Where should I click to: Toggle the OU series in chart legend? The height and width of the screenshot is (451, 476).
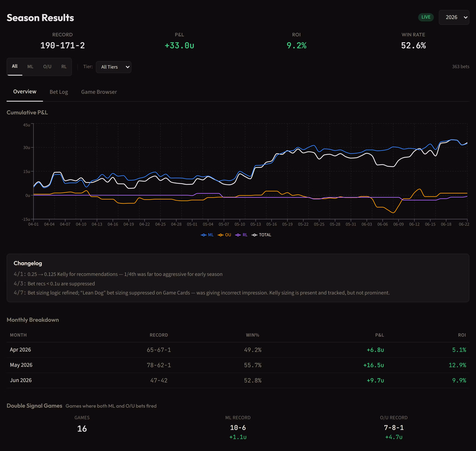pyautogui.click(x=224, y=235)
